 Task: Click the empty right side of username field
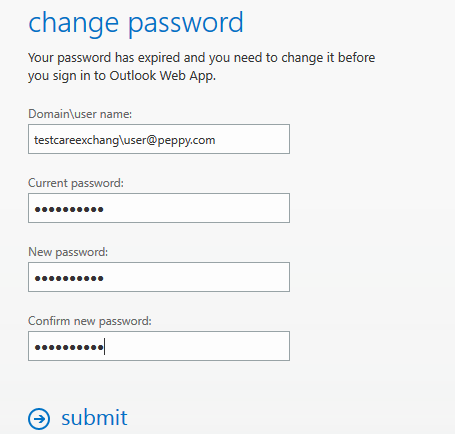tap(252, 139)
